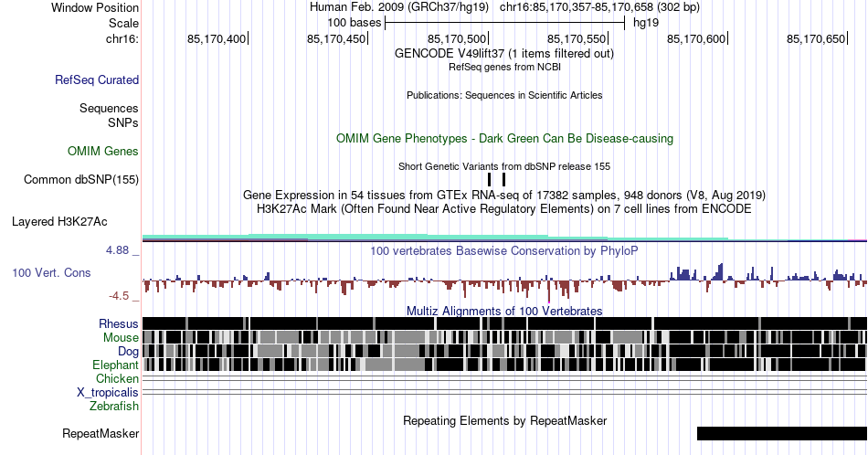The height and width of the screenshot is (455, 868).
Task: Open the RefSeq Curated track label
Action: pos(96,79)
